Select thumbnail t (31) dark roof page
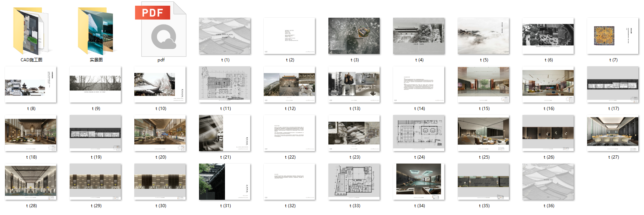 [225, 182]
